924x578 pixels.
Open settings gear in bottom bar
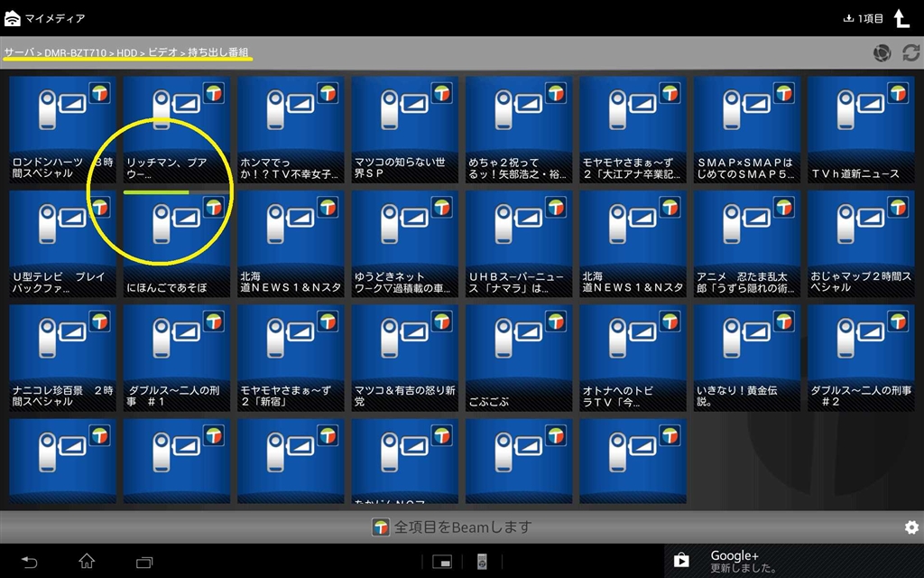pos(911,527)
